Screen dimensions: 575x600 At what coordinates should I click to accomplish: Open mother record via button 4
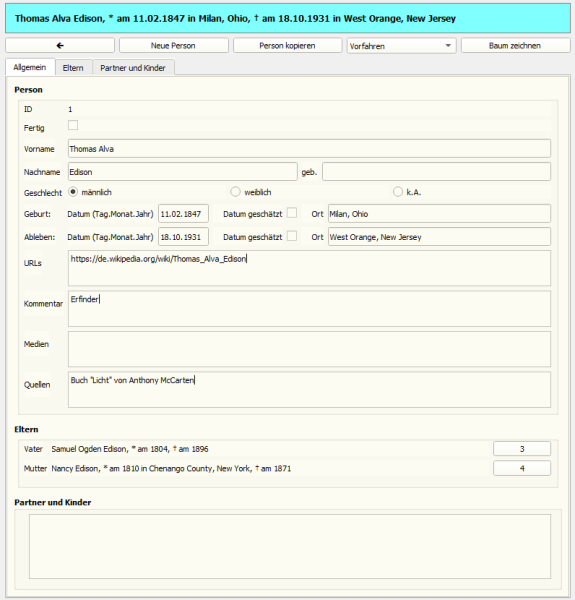pyautogui.click(x=522, y=468)
